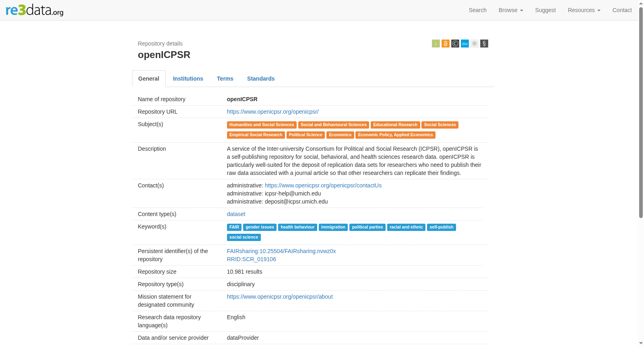Image resolution: width=644 pixels, height=347 pixels.
Task: Click the 'English' language value
Action: [236, 317]
